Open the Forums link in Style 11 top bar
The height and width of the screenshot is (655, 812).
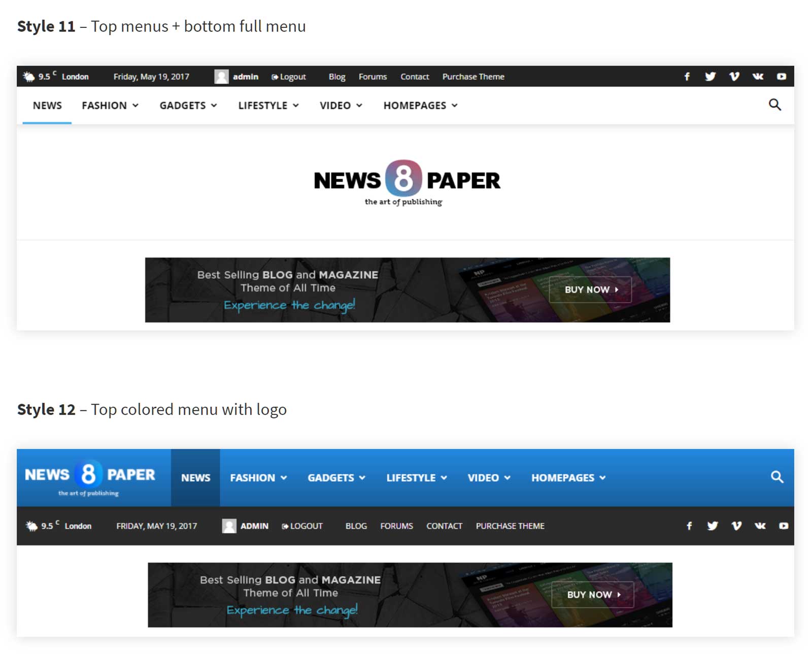pos(373,77)
